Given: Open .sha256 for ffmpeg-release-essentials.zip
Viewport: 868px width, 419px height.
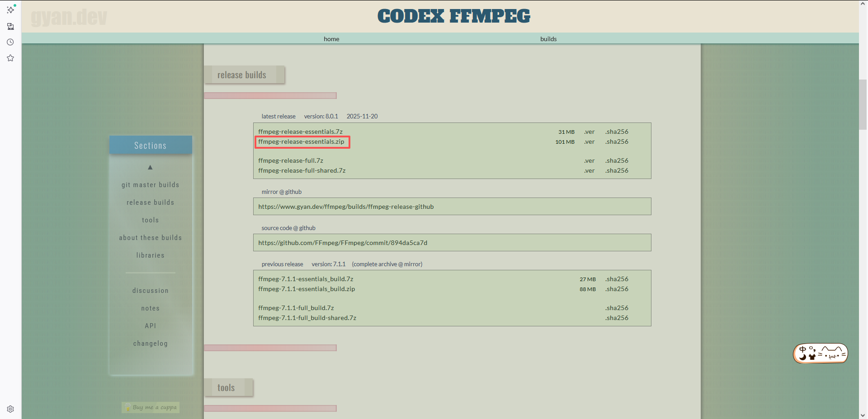Looking at the screenshot, I should point(617,141).
